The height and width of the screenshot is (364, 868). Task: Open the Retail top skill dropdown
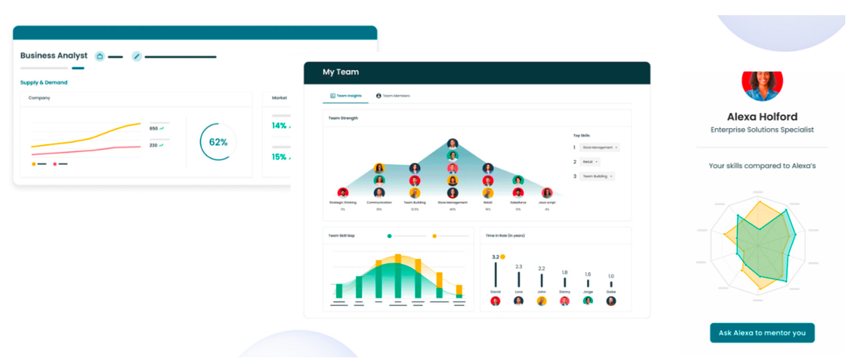click(x=590, y=161)
